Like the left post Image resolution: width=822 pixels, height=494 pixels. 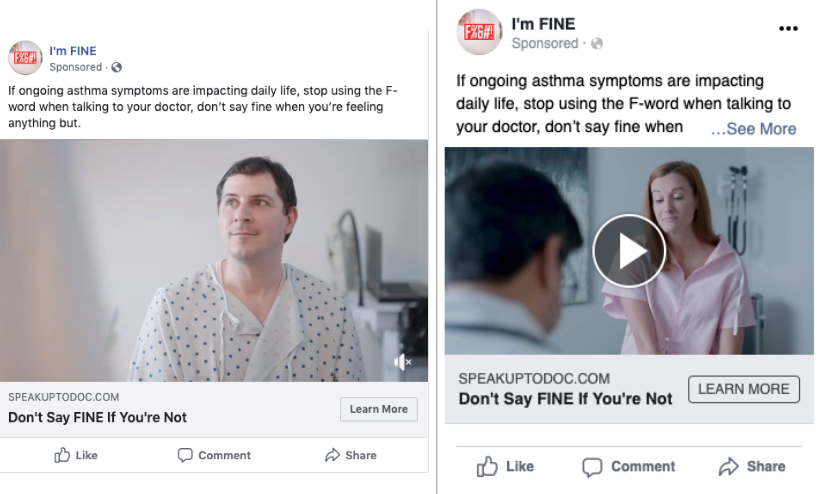coord(76,455)
